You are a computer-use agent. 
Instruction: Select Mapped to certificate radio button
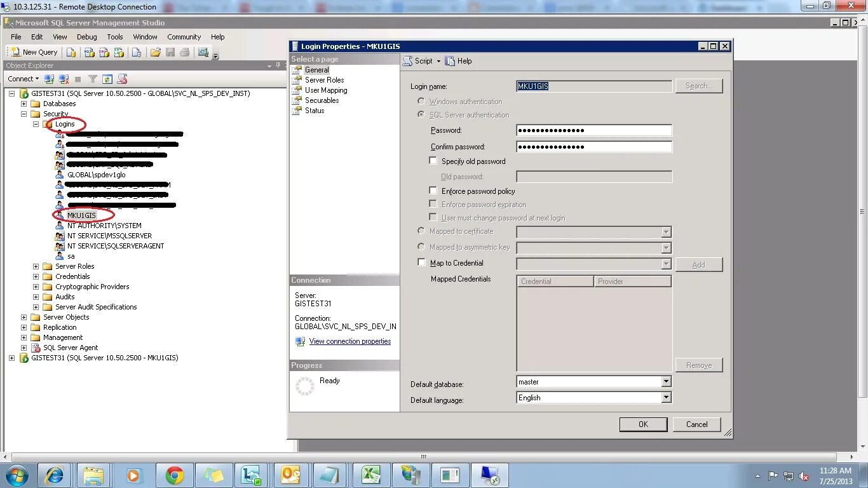(x=421, y=231)
